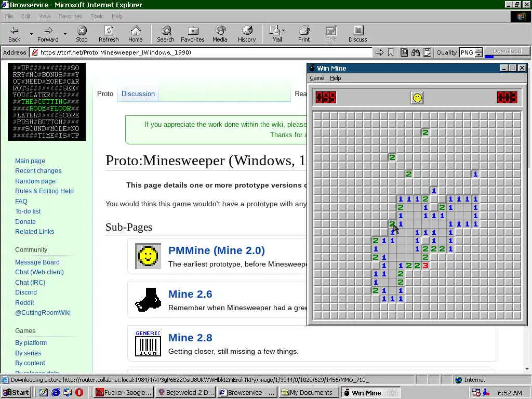
Task: Open the Favorites toolbar button
Action: [x=192, y=34]
